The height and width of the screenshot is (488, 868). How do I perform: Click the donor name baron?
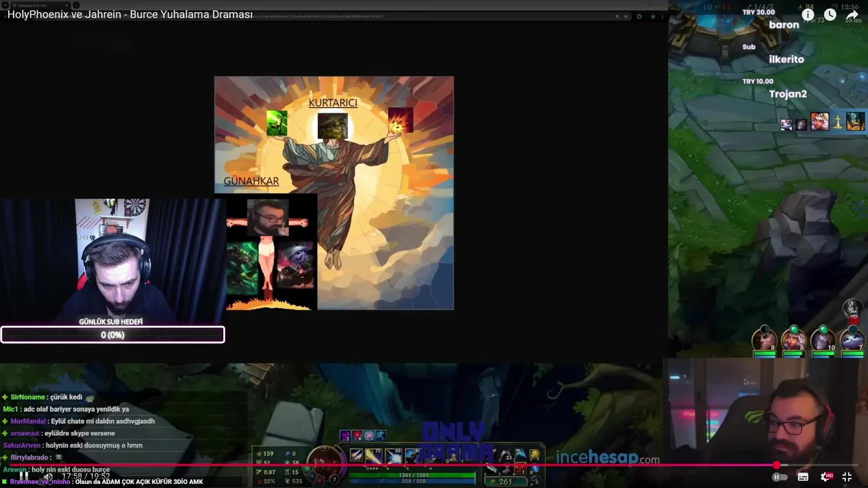[784, 25]
